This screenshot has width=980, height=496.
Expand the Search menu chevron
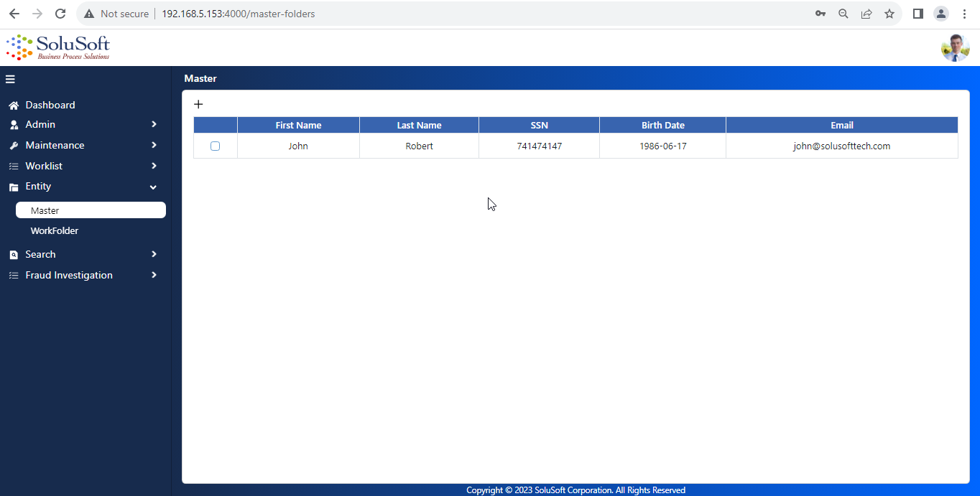[154, 254]
